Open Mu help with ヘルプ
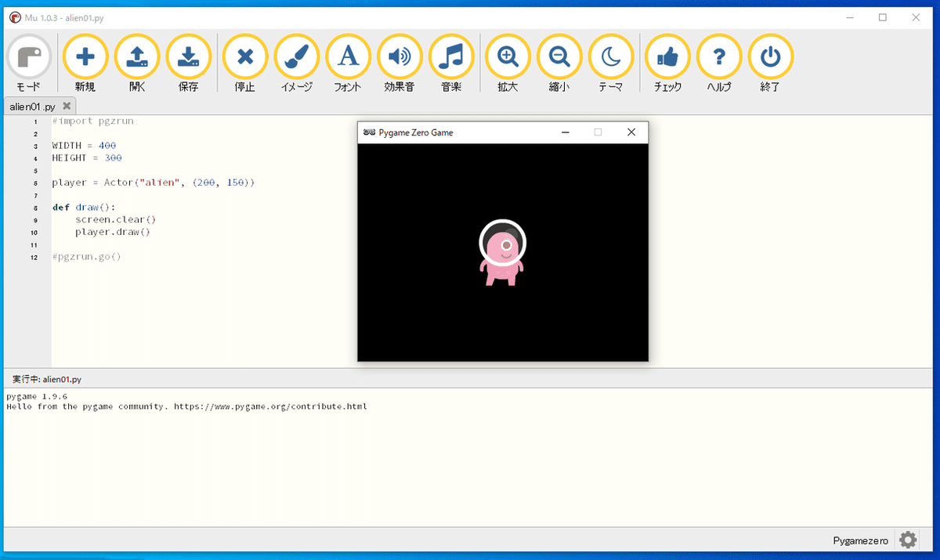940x560 pixels. (x=718, y=56)
